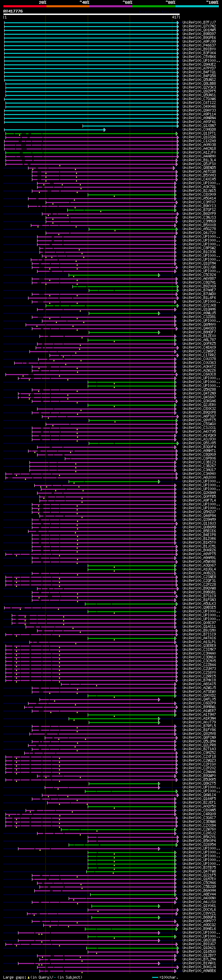Select the UniRef100_A9PJ99 label
Image resolution: width=222 pixels, height=980 pixels.
pos(199,41)
